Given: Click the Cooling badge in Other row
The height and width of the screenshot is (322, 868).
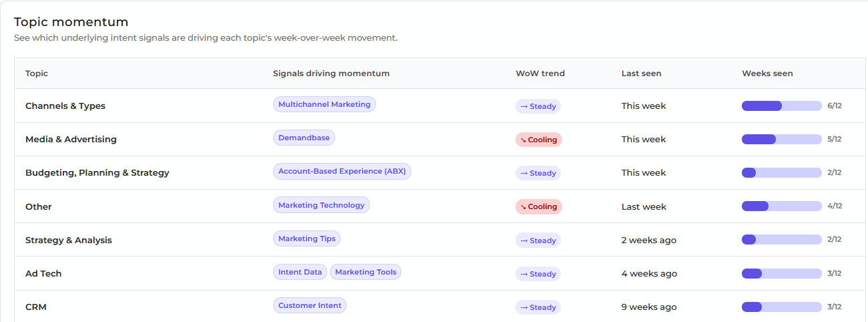Looking at the screenshot, I should point(538,206).
